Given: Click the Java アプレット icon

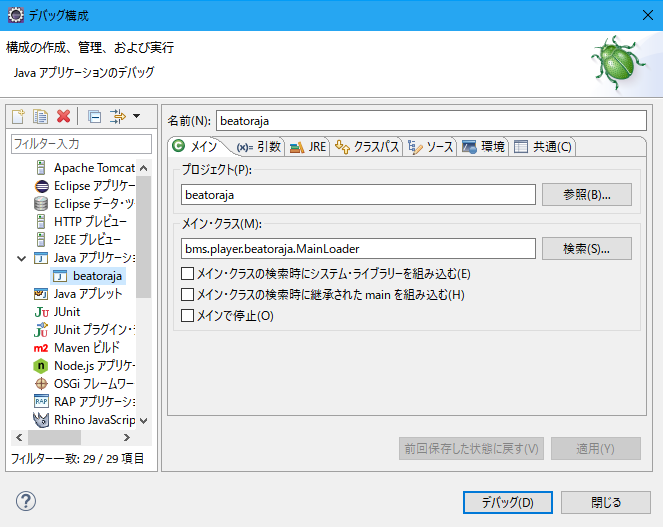Looking at the screenshot, I should [41, 294].
